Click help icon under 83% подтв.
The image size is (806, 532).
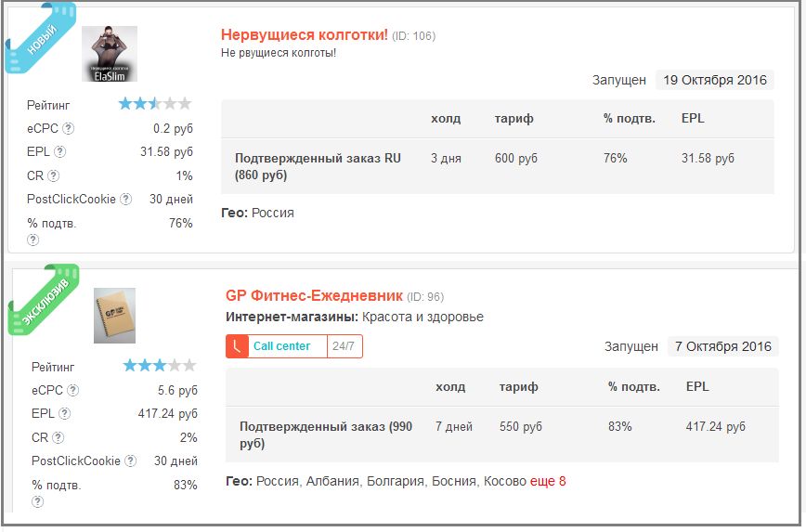tap(37, 501)
